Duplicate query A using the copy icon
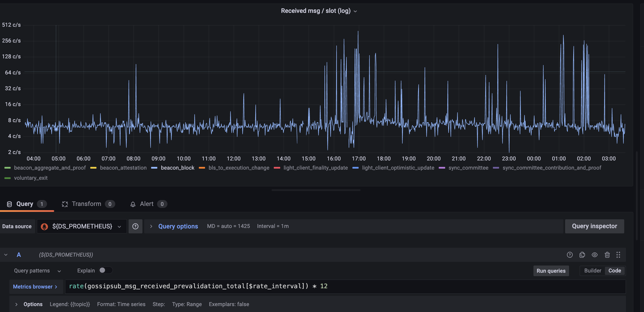Screen dimensions: 644x312 point(582,255)
